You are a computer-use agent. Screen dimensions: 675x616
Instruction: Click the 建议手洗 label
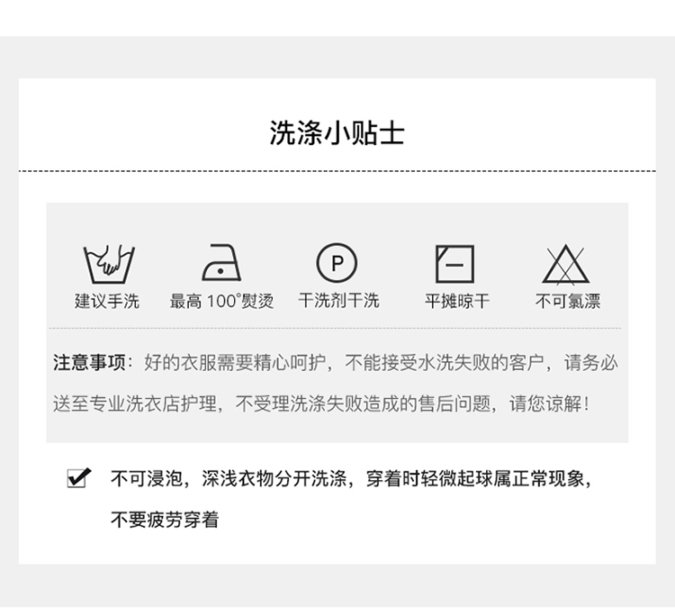pos(107,301)
